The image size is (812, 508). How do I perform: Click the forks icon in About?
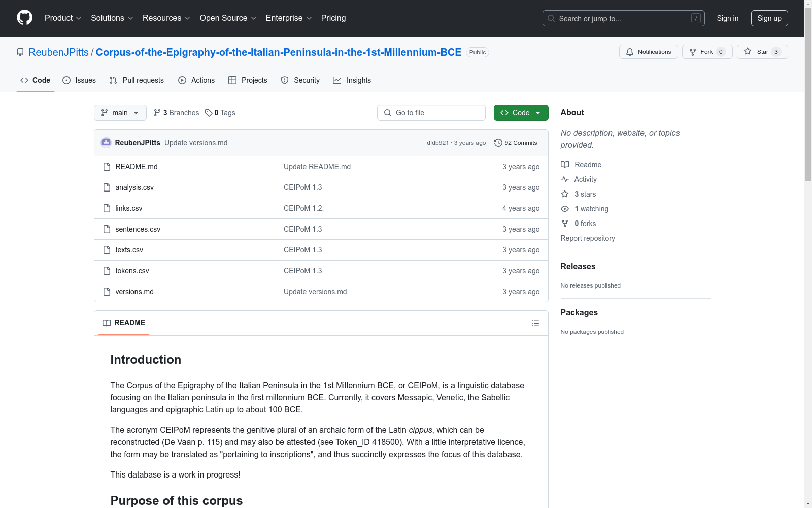(565, 224)
